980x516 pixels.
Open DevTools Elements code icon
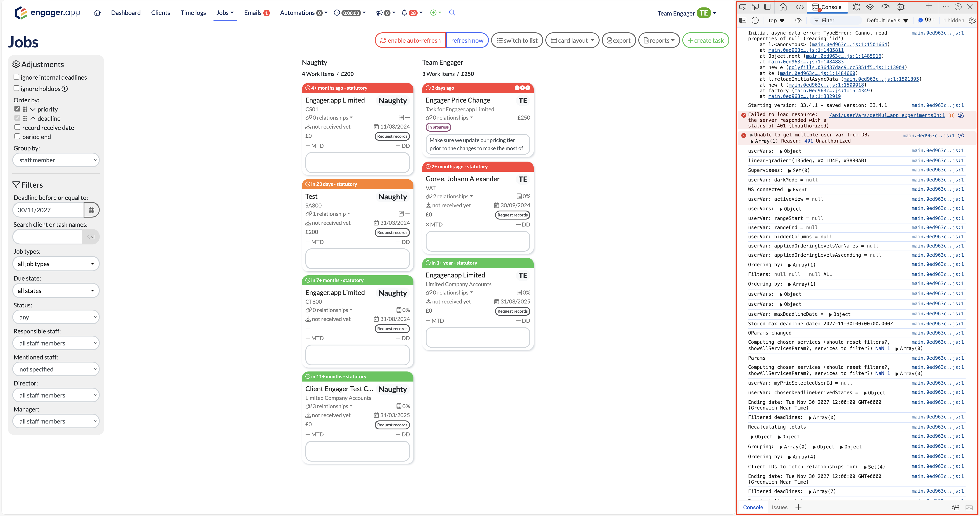(800, 7)
